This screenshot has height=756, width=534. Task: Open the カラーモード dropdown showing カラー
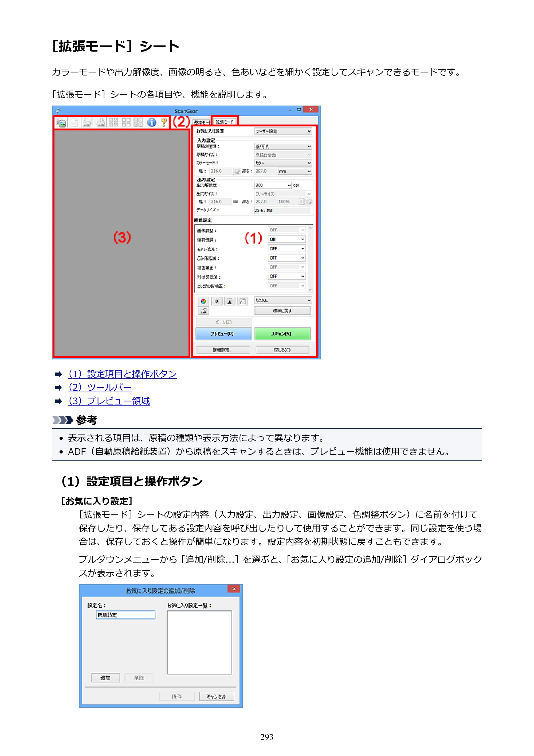click(x=283, y=163)
